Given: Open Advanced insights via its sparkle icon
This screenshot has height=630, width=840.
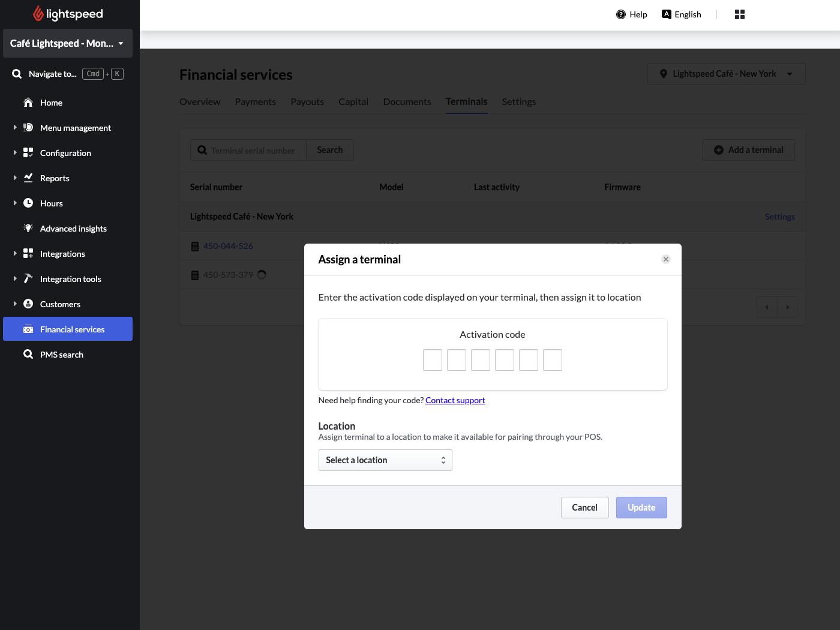Looking at the screenshot, I should coord(28,229).
